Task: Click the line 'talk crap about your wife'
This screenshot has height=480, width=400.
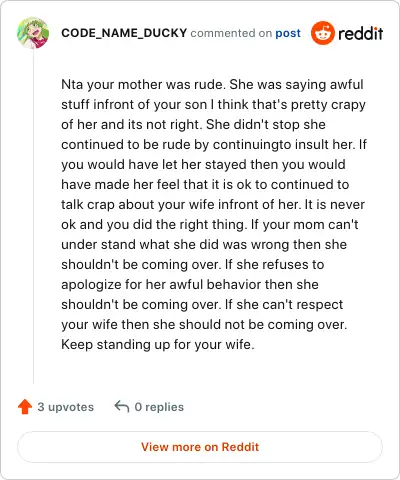Action: [x=213, y=205]
